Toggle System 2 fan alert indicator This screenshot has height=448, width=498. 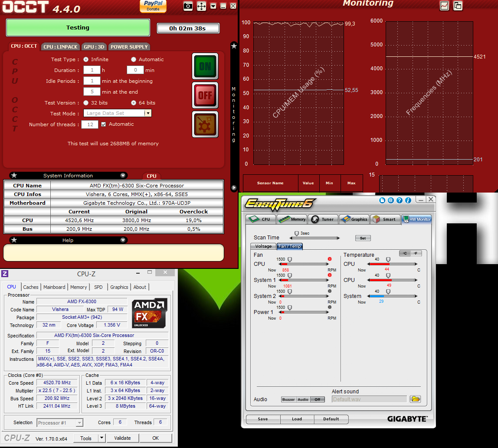point(330,291)
